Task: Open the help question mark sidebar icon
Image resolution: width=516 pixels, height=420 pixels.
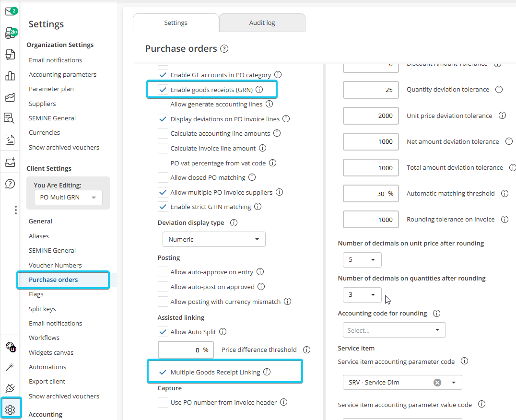Action: pyautogui.click(x=10, y=184)
